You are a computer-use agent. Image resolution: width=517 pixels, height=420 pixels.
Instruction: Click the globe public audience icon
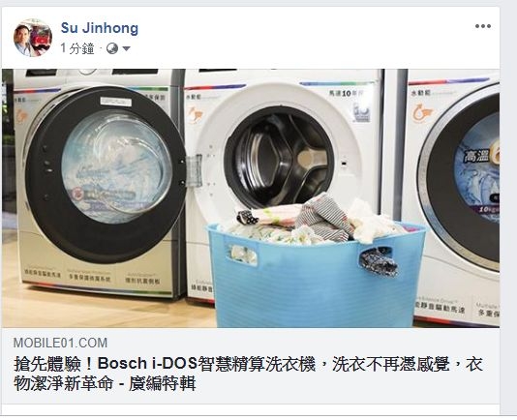coord(112,48)
